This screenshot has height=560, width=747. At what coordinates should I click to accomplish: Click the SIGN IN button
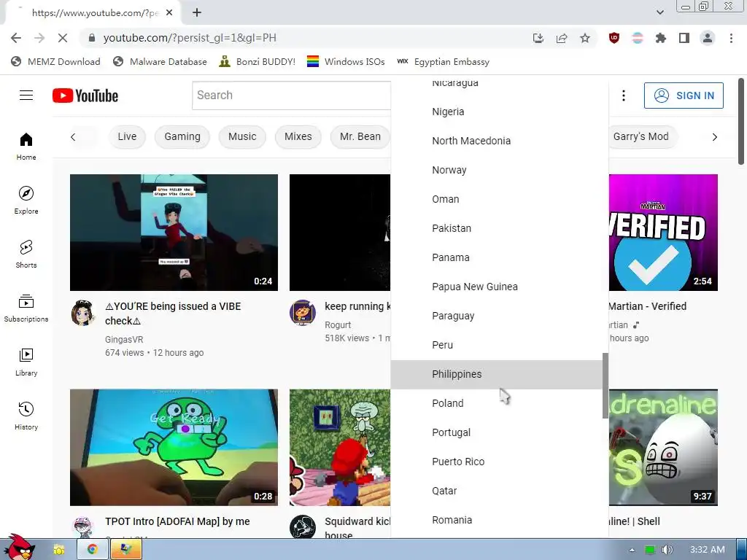click(x=684, y=96)
